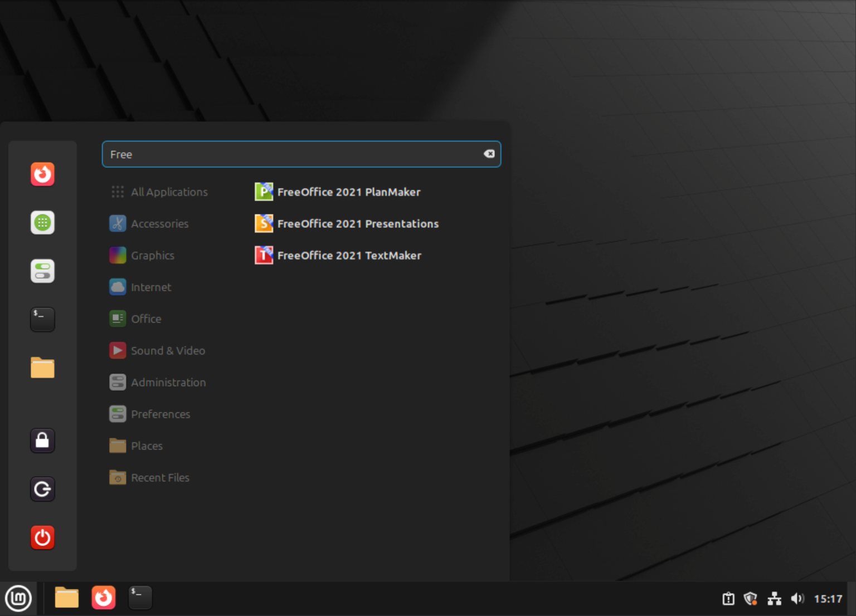856x616 pixels.
Task: Shut down using the red power icon
Action: 42,537
